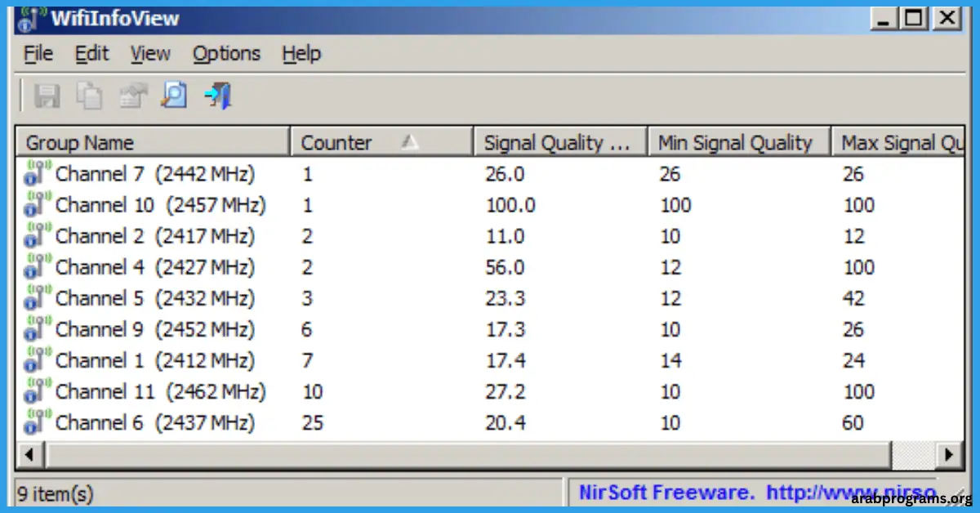
Task: Open the View menu
Action: [x=150, y=54]
